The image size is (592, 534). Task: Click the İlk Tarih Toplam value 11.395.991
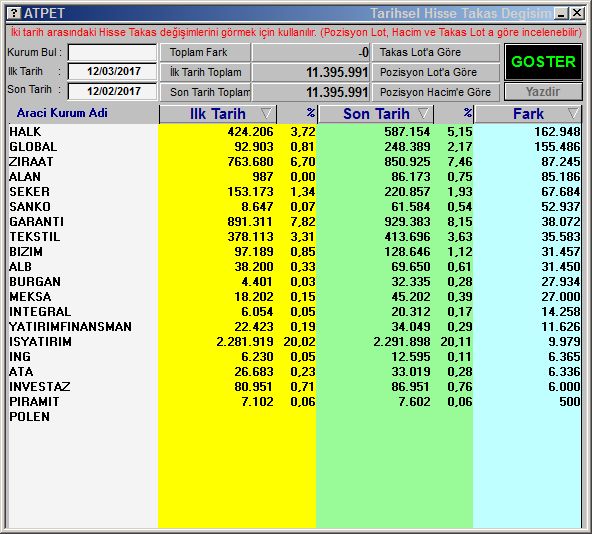(337, 72)
